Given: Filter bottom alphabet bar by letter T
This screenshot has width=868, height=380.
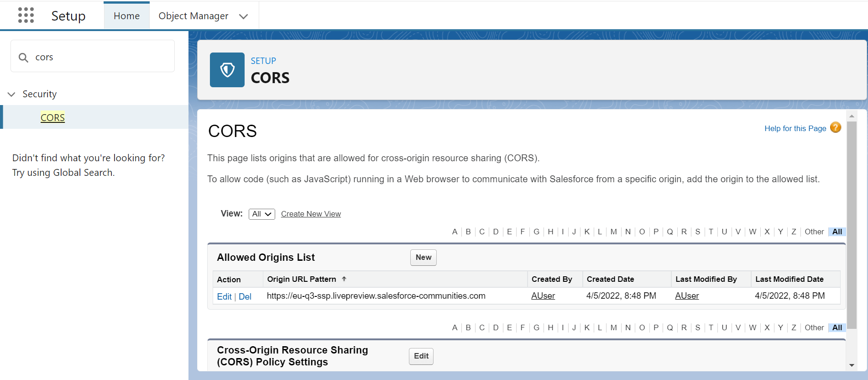Looking at the screenshot, I should pyautogui.click(x=711, y=327).
